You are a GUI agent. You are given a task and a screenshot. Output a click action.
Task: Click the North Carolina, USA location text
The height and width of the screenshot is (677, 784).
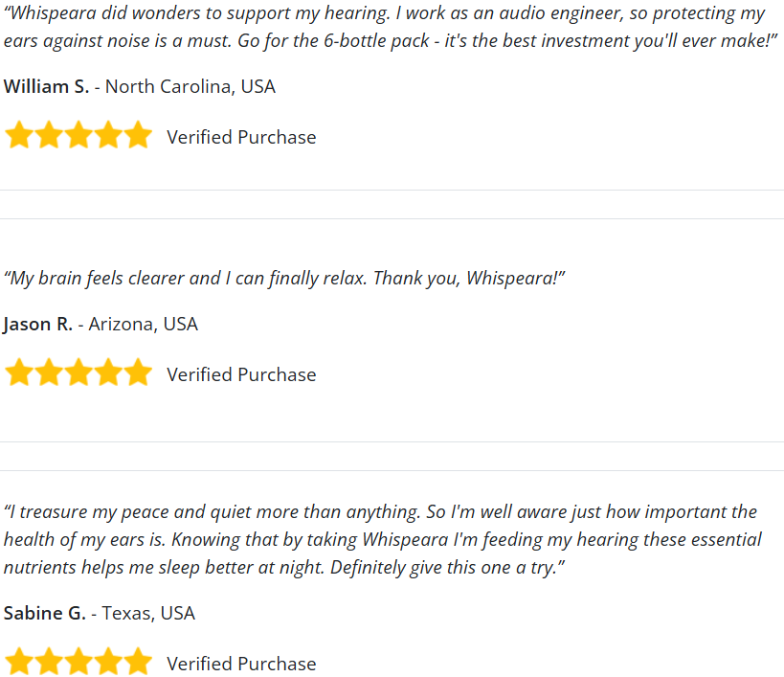tap(190, 86)
